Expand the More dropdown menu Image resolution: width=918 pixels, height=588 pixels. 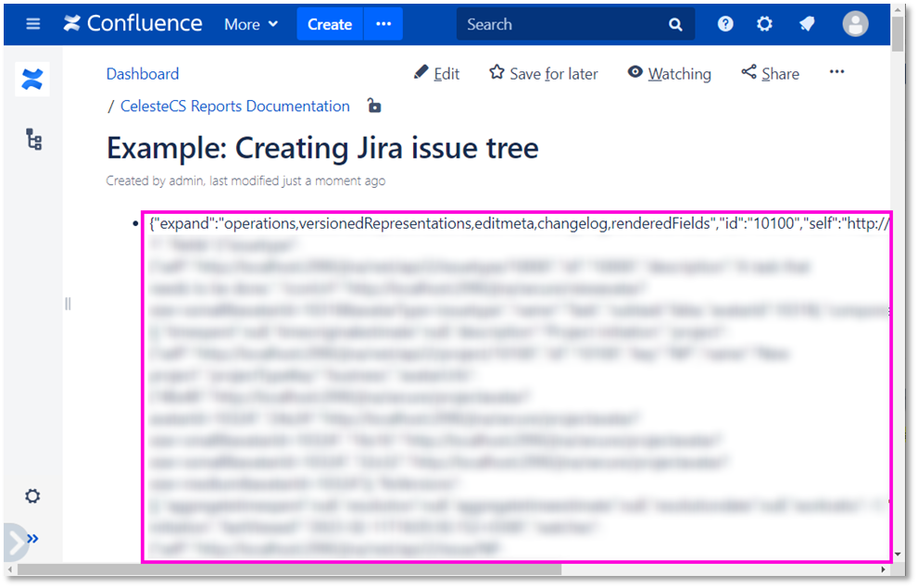click(251, 25)
